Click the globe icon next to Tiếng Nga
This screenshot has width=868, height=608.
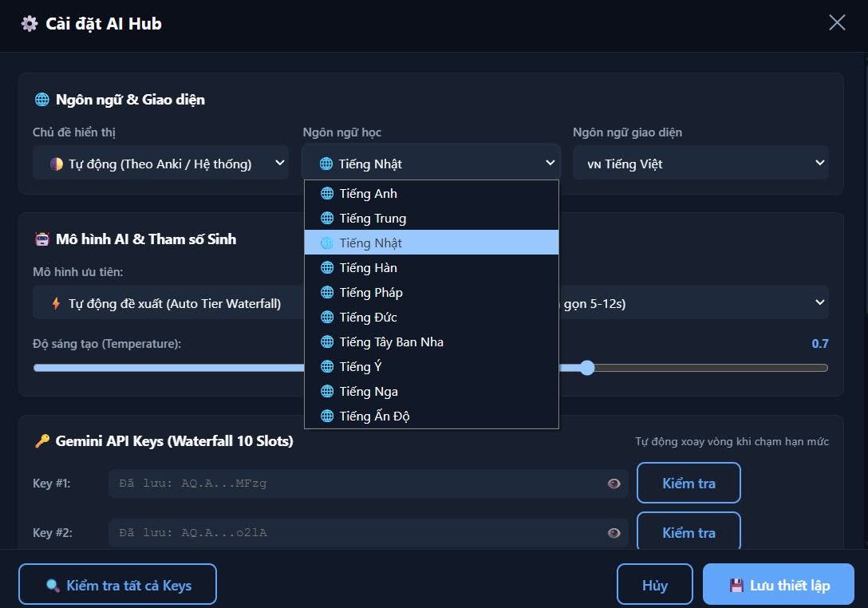tap(327, 391)
